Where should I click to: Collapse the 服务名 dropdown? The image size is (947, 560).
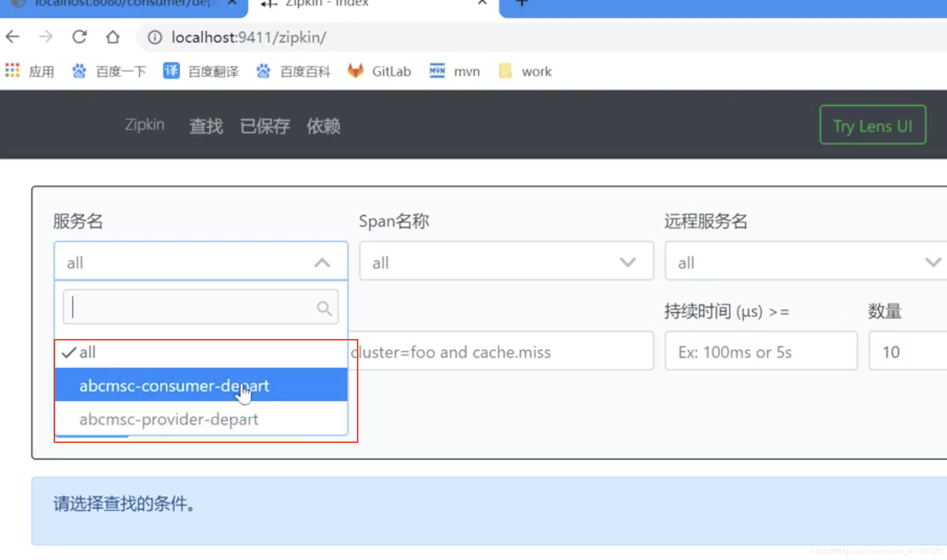[x=201, y=262]
